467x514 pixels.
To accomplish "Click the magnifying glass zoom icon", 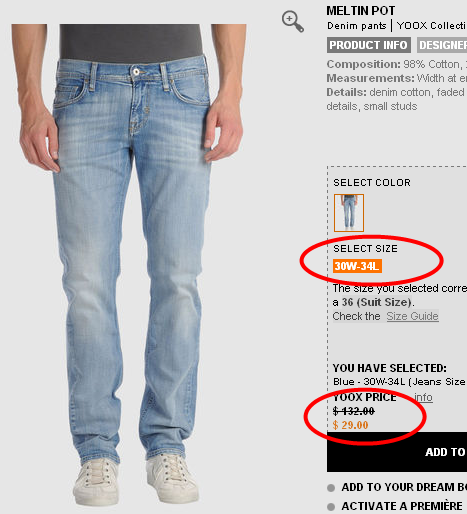I will click(x=293, y=21).
